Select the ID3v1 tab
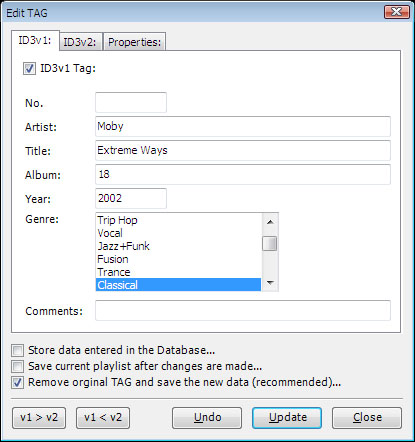This screenshot has height=442, width=415. tap(35, 40)
